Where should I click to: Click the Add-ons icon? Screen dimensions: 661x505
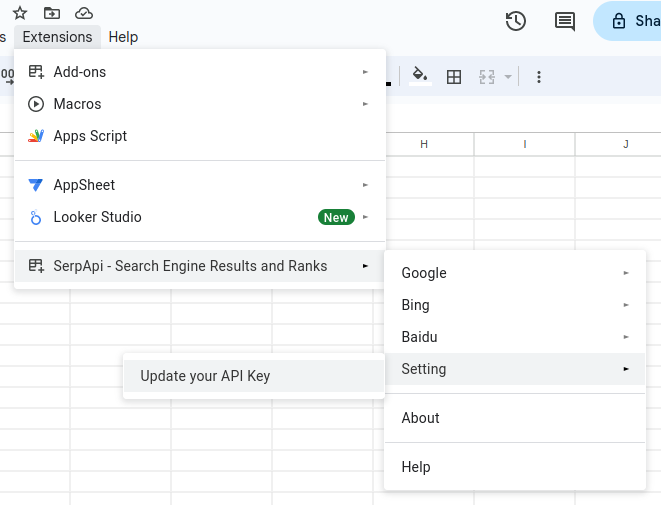pos(36,72)
